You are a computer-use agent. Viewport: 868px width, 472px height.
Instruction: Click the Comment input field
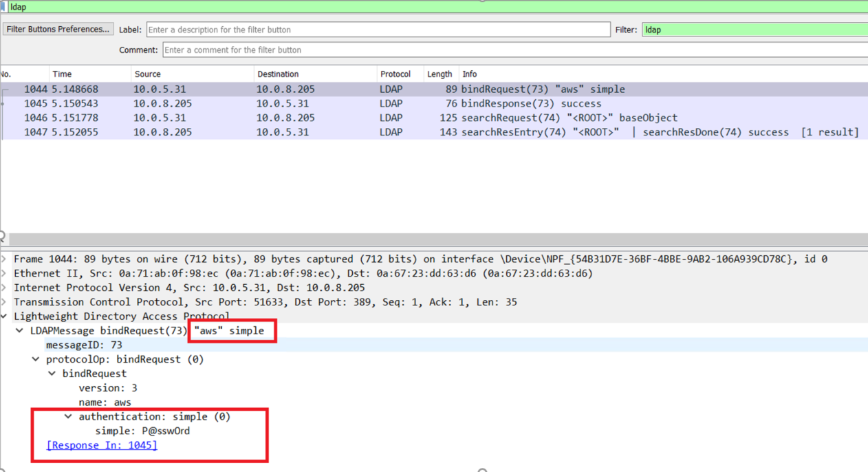514,50
